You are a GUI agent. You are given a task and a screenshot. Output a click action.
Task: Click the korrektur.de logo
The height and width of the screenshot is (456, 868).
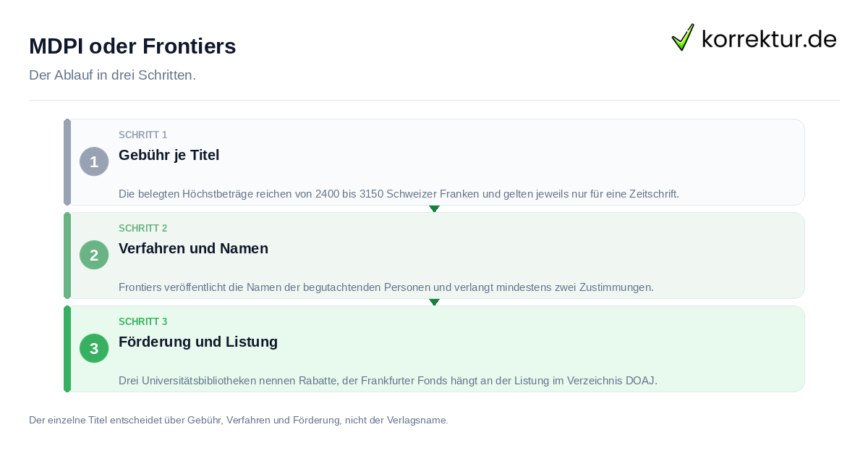coord(754,38)
